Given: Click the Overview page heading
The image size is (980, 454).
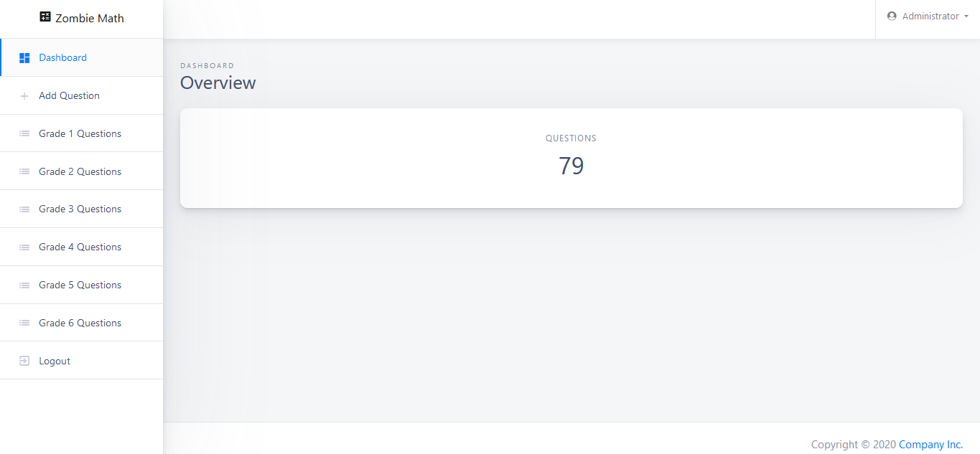Looking at the screenshot, I should 218,83.
